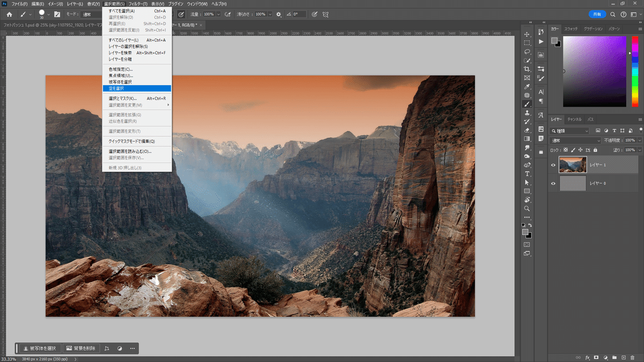This screenshot has height=362, width=644.
Task: Click the trash icon to delete layer
Action: click(632, 357)
